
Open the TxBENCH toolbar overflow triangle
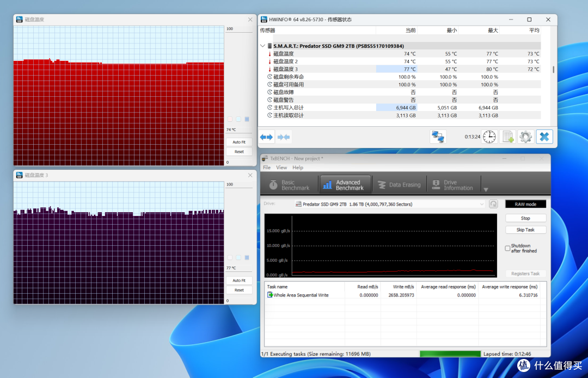[x=486, y=190]
